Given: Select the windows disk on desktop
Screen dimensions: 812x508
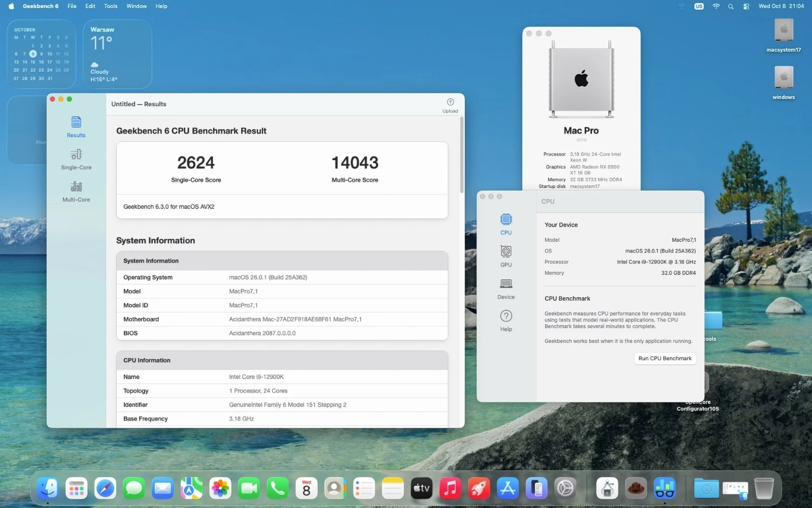Looking at the screenshot, I should [784, 83].
